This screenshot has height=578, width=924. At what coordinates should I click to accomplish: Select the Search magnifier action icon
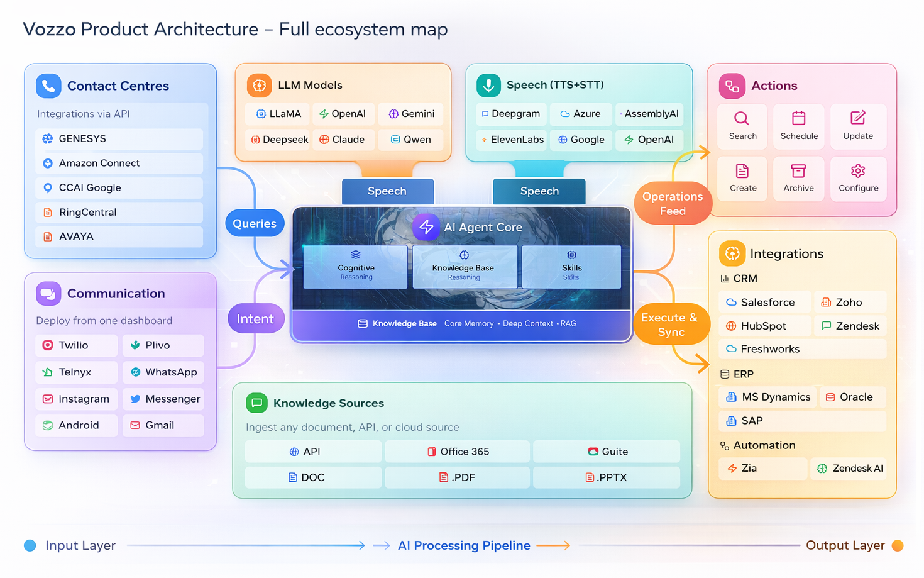742,118
